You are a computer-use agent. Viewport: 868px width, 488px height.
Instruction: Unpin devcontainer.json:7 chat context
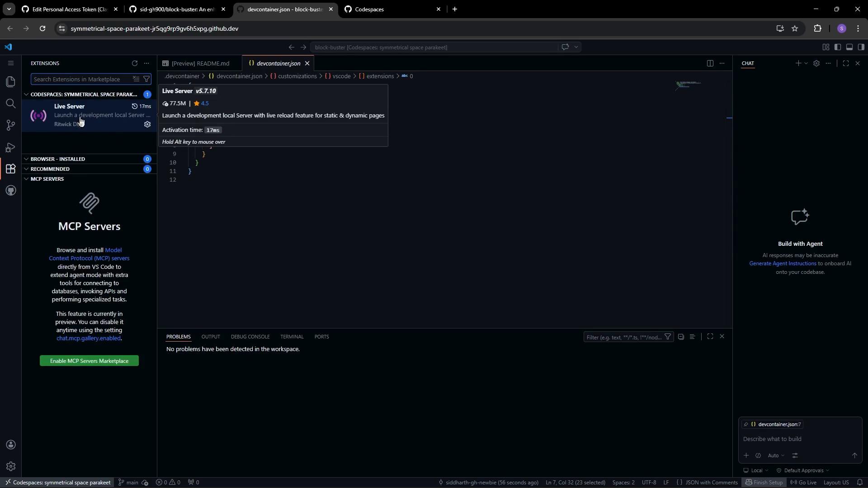[x=746, y=424]
